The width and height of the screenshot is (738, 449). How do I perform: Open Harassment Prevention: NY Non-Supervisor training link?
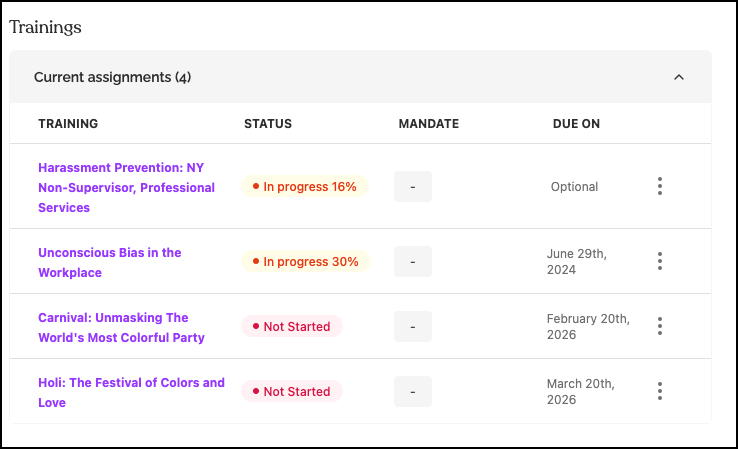tap(126, 187)
